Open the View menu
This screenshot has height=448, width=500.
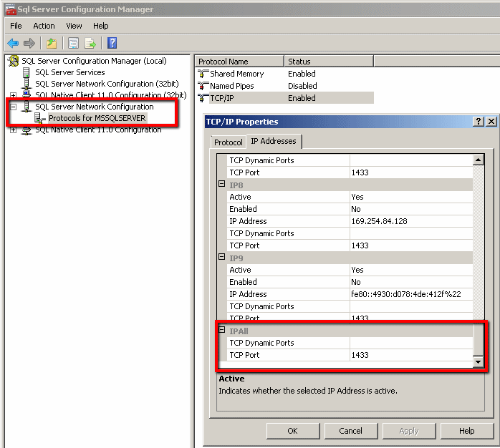(x=74, y=26)
